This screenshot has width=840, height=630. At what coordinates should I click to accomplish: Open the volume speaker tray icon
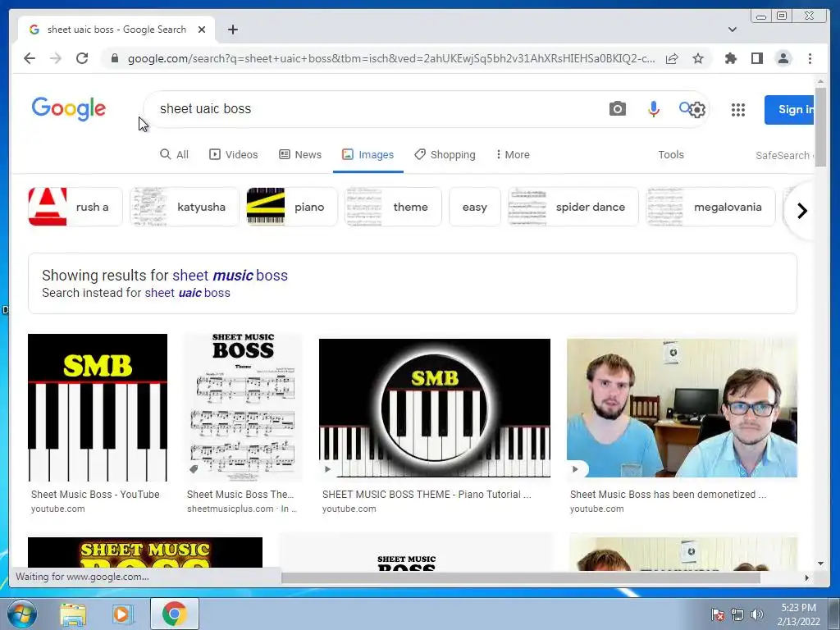(757, 614)
